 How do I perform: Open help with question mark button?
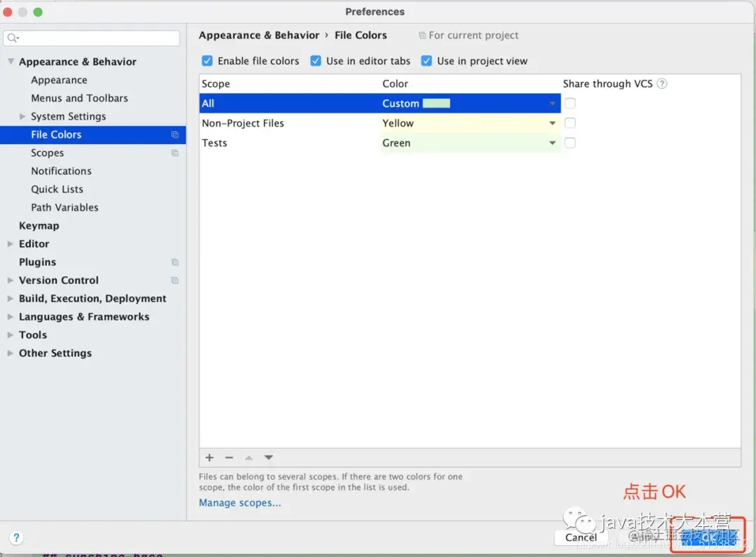[16, 537]
